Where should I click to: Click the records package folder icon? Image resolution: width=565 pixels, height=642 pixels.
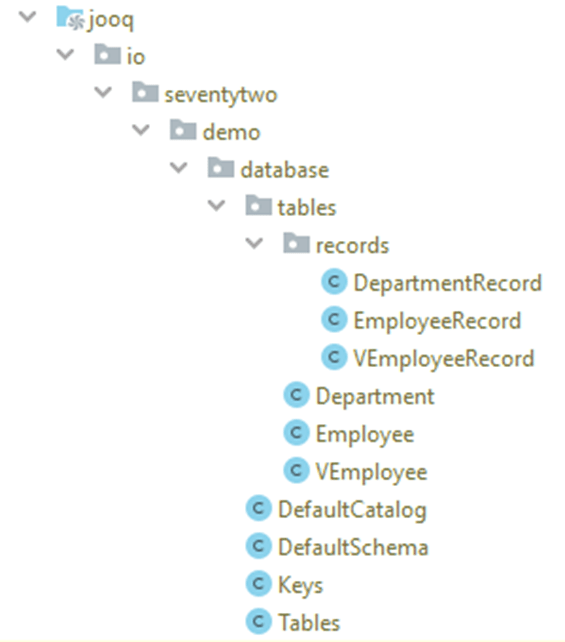(296, 243)
